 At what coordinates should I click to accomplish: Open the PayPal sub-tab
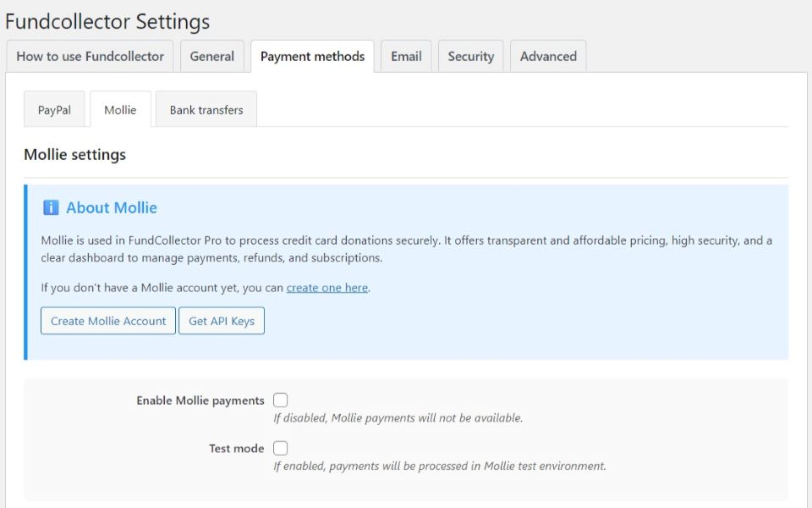(54, 110)
